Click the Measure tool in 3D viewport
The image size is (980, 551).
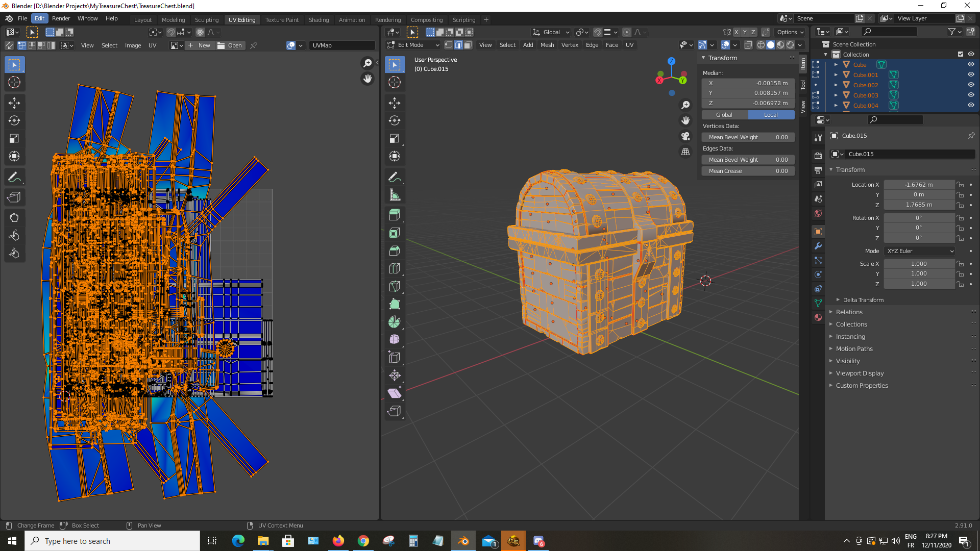395,195
